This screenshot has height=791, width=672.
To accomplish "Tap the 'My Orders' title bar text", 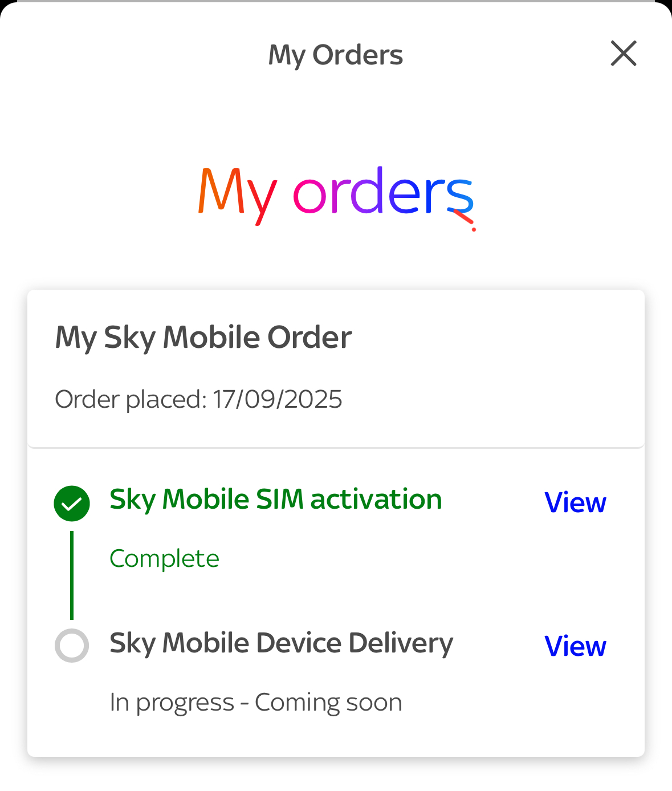I will (x=335, y=55).
